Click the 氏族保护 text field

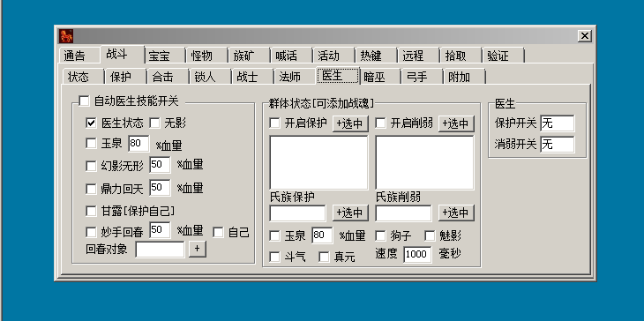298,213
